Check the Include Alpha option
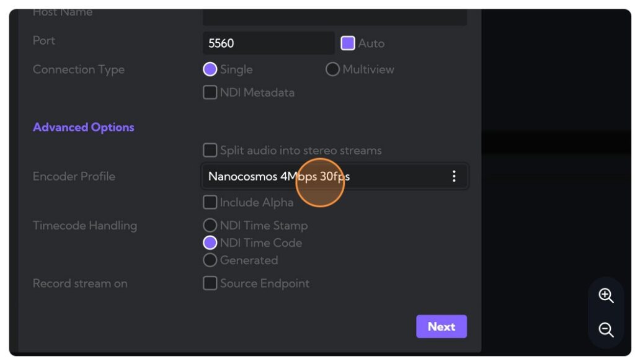Image resolution: width=635 pixels, height=364 pixels. (210, 202)
